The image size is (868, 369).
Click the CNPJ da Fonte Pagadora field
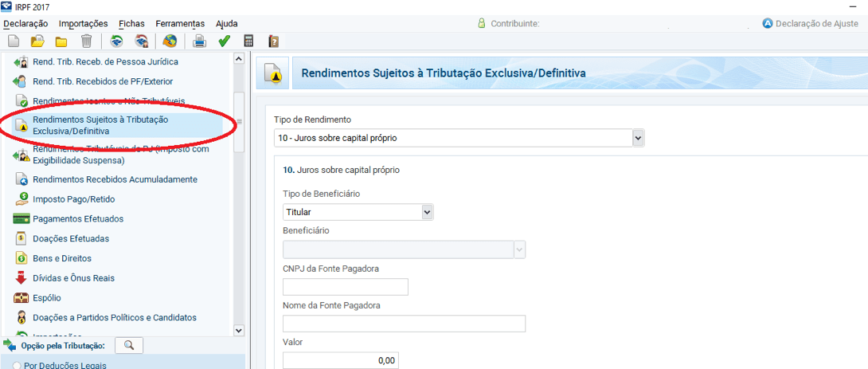[345, 287]
